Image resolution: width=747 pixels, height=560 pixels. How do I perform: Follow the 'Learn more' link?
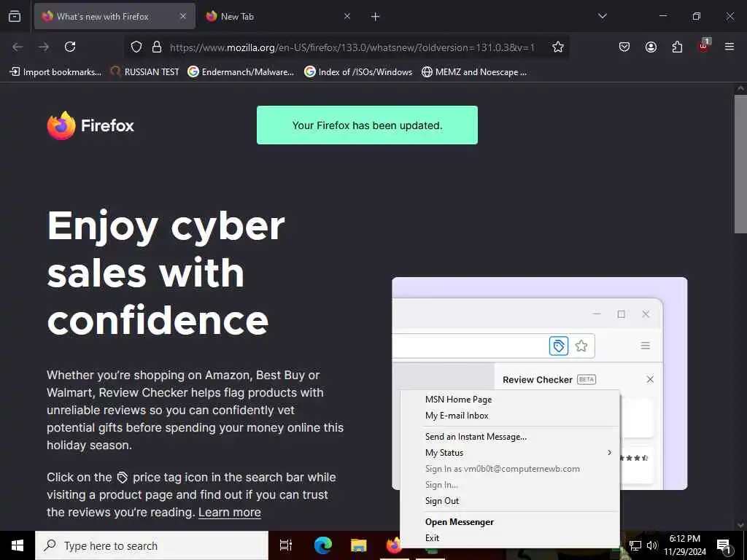click(x=230, y=513)
